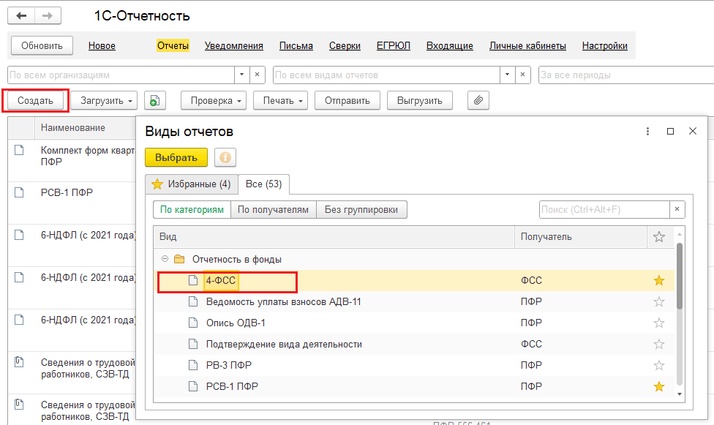This screenshot has width=714, height=425.
Task: Click the info icon next to Выбрать
Action: point(226,158)
